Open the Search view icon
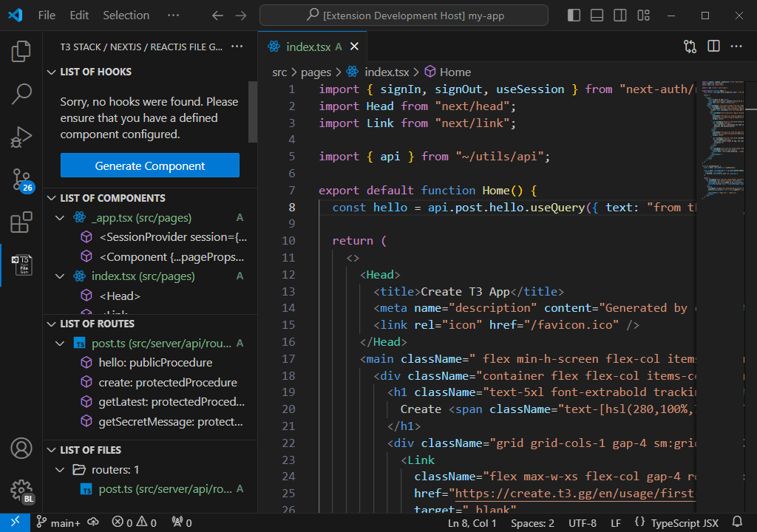This screenshot has width=757, height=532. point(21,94)
